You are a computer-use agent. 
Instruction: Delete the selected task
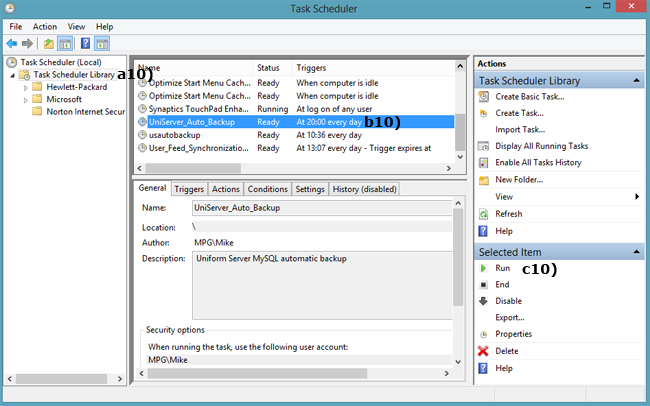pos(506,351)
